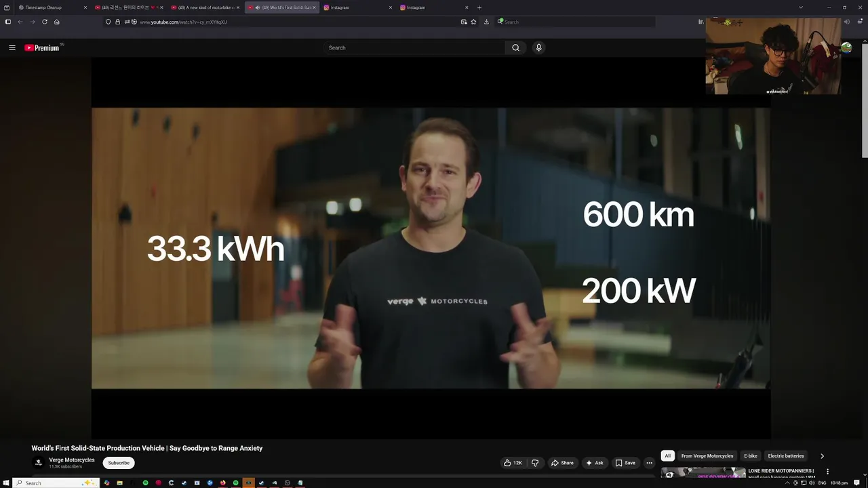The image size is (868, 488).
Task: Save the video to a playlist
Action: (625, 463)
